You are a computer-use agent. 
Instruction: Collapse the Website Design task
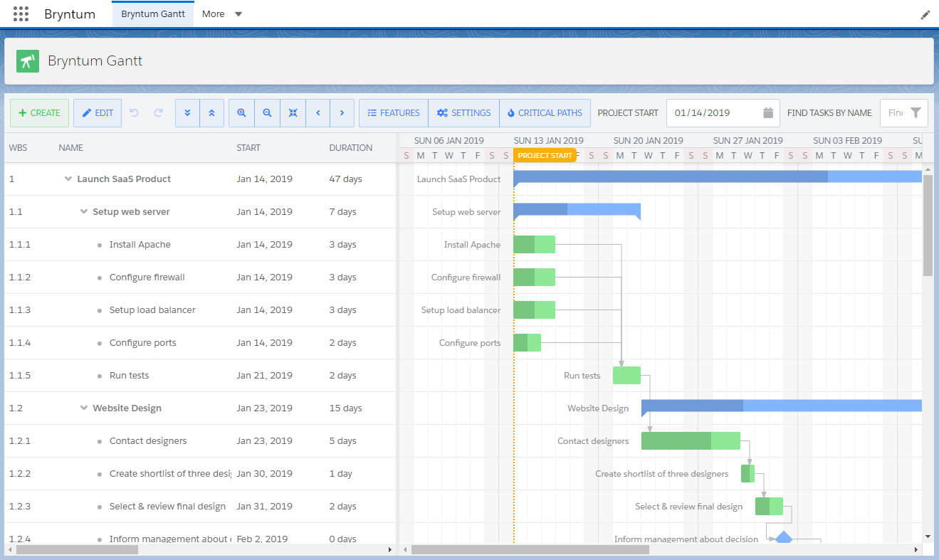point(84,408)
